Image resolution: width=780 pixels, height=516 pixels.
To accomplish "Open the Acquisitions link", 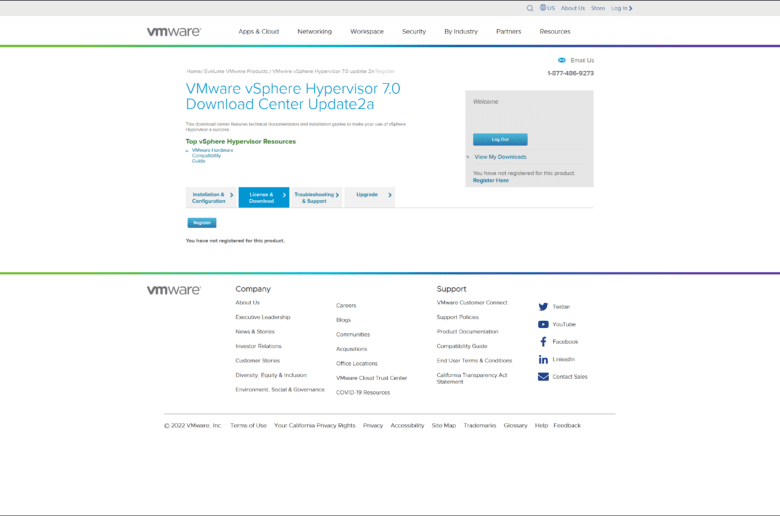I will 351,349.
